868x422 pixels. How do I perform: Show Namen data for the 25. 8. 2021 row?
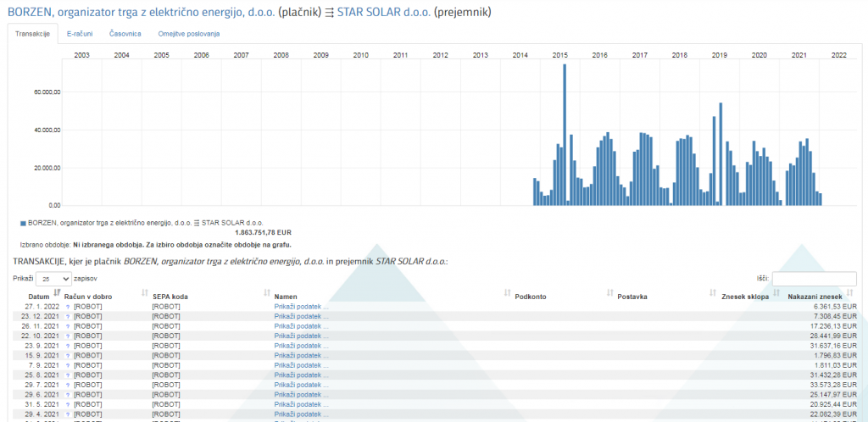coord(301,375)
